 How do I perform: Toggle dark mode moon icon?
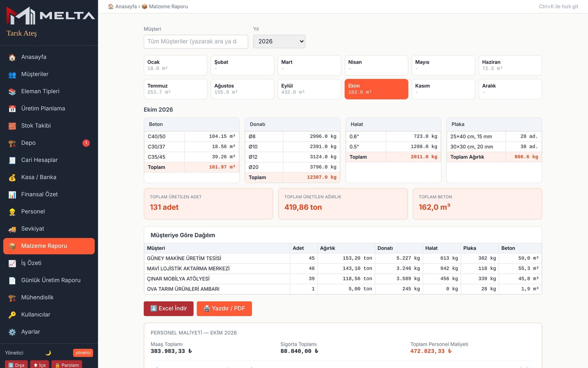(x=48, y=353)
